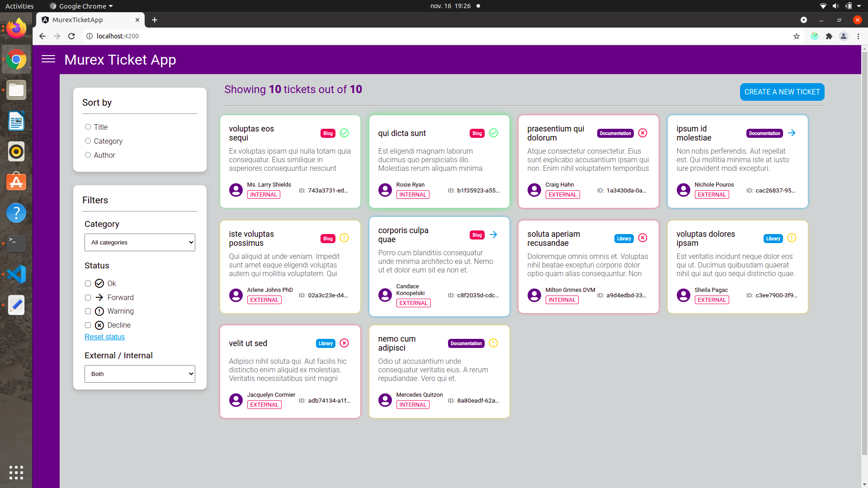The image size is (868, 488).
Task: Open the 'All categories' dropdown
Action: (x=139, y=242)
